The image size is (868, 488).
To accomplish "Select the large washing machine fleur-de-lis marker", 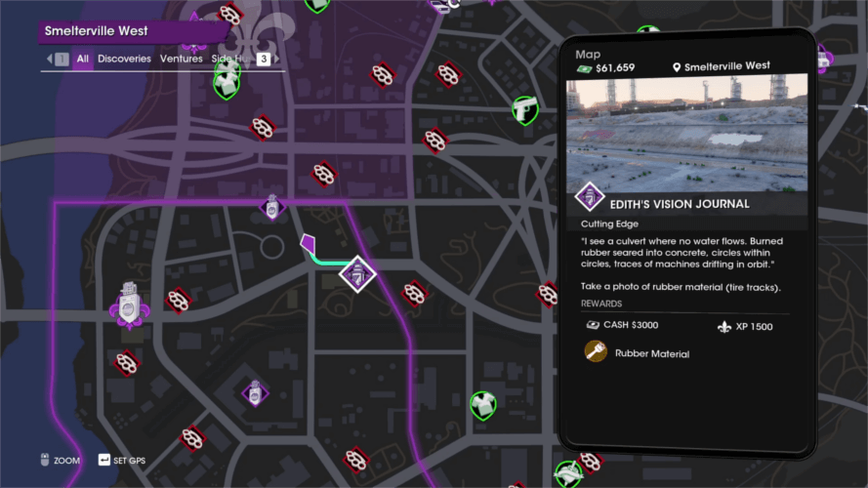I will click(129, 305).
